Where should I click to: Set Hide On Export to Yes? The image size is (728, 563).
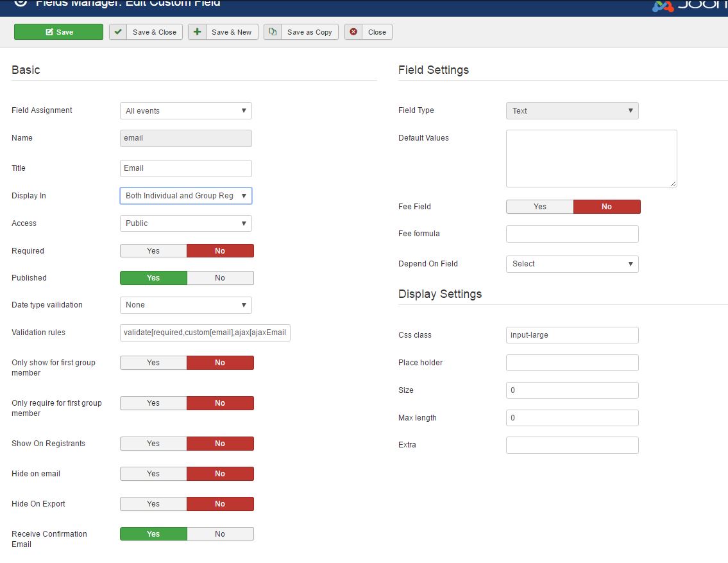[x=153, y=504]
